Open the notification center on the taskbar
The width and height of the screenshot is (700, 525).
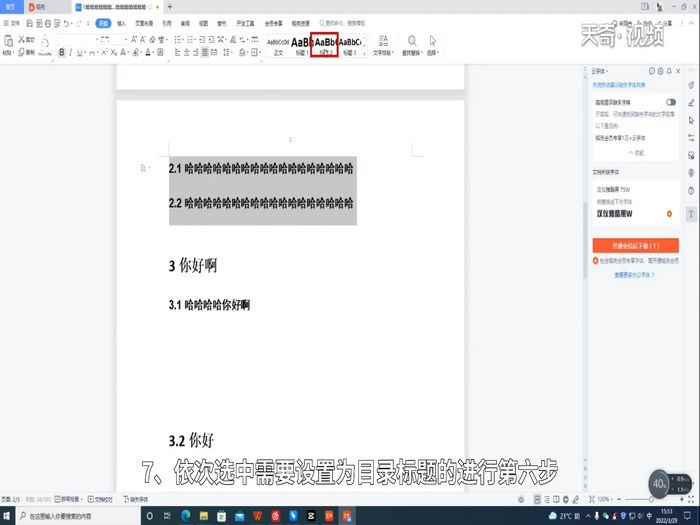(688, 516)
